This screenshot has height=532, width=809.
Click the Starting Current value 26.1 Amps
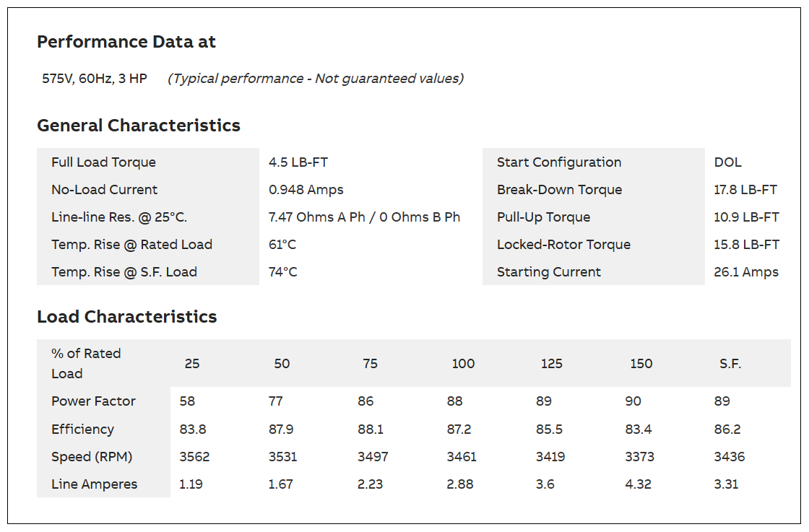tap(746, 271)
